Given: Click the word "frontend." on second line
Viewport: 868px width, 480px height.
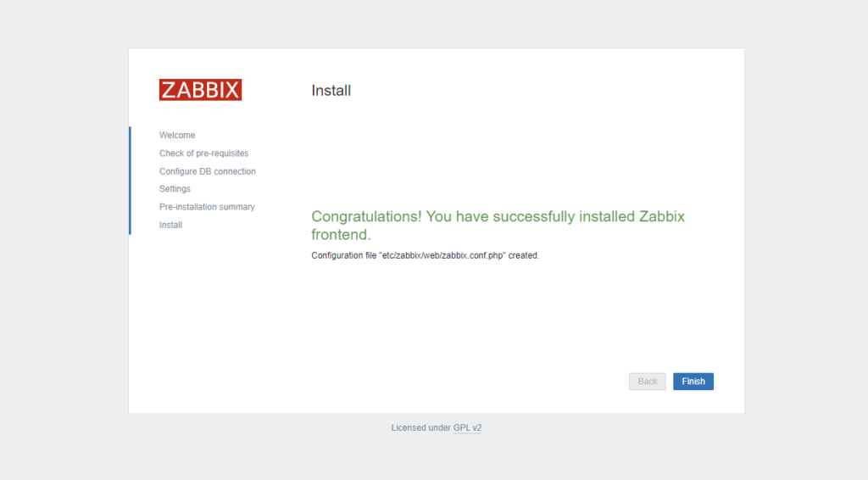Looking at the screenshot, I should click(341, 235).
